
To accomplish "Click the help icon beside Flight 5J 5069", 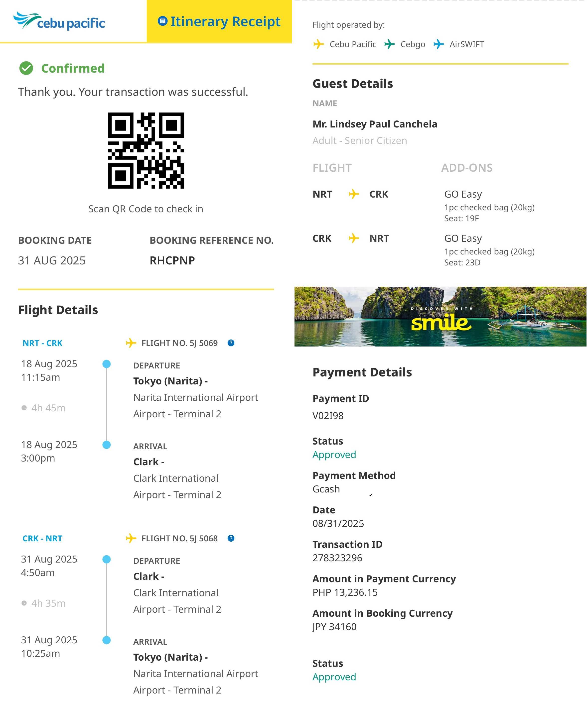I will point(231,343).
